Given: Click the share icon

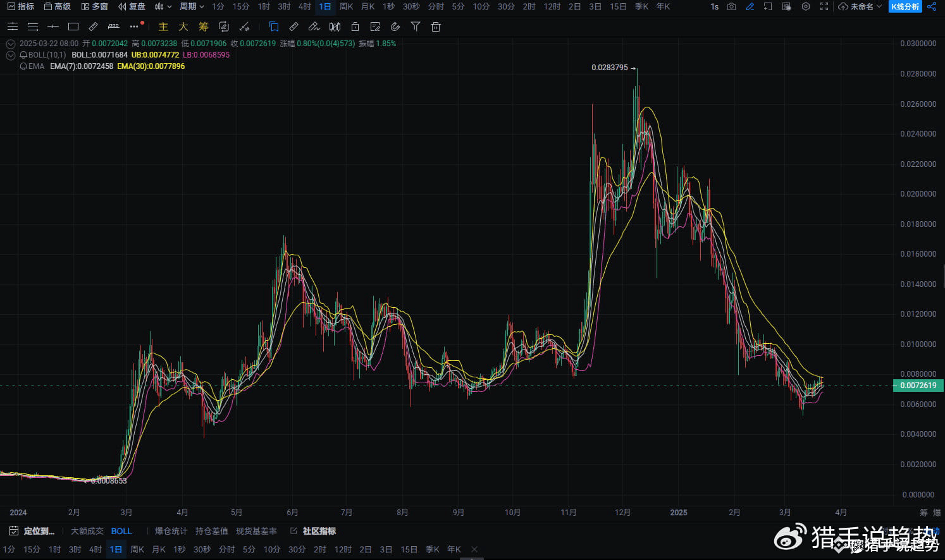Looking at the screenshot, I should (932, 6).
